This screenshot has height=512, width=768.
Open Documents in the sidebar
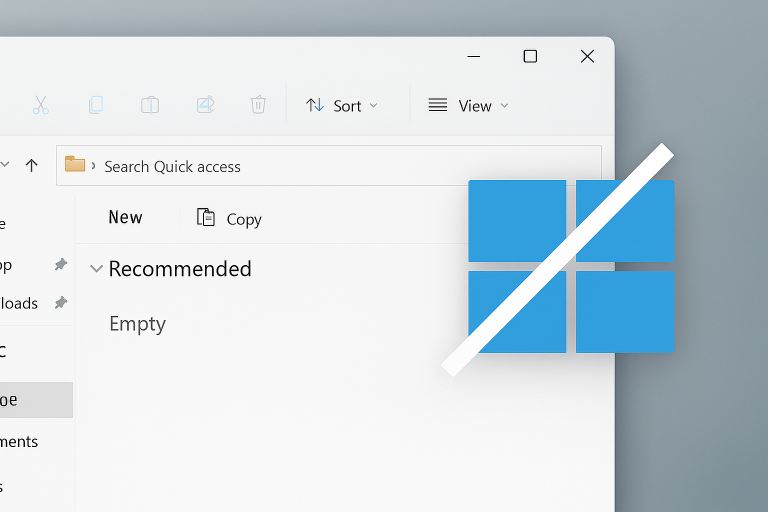point(19,442)
